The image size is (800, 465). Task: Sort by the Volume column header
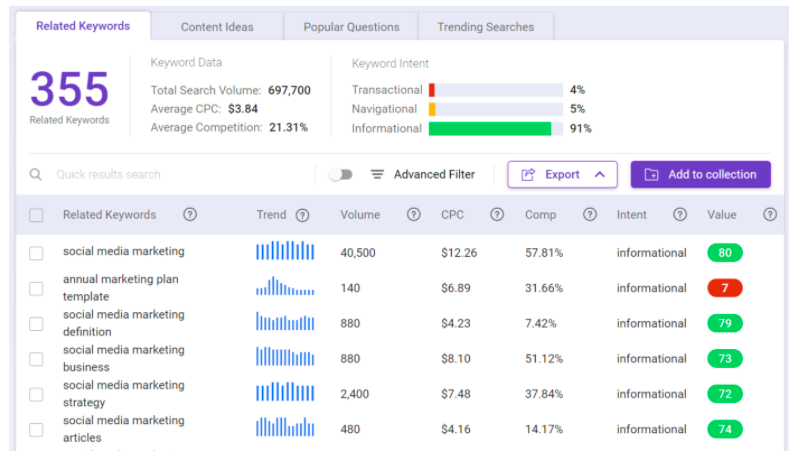360,215
